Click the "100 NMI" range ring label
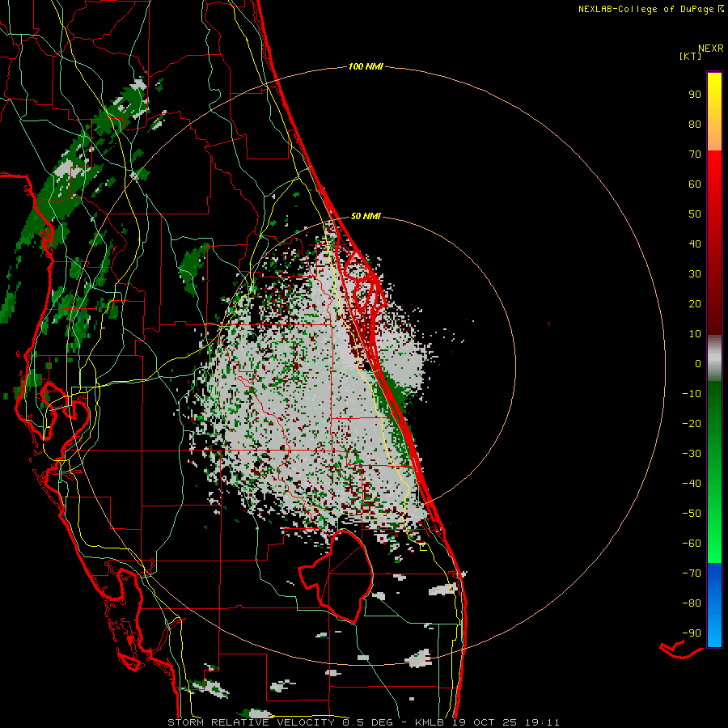Image resolution: width=728 pixels, height=728 pixels. pyautogui.click(x=366, y=67)
